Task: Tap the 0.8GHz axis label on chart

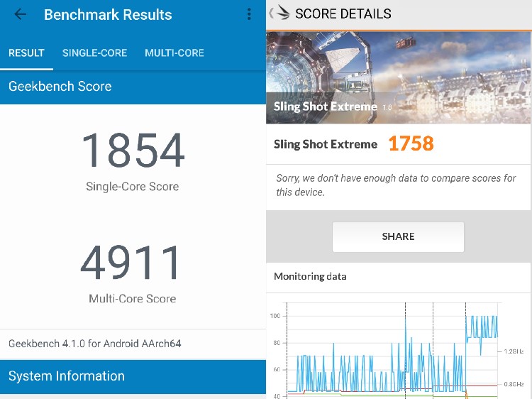Action: click(x=514, y=384)
